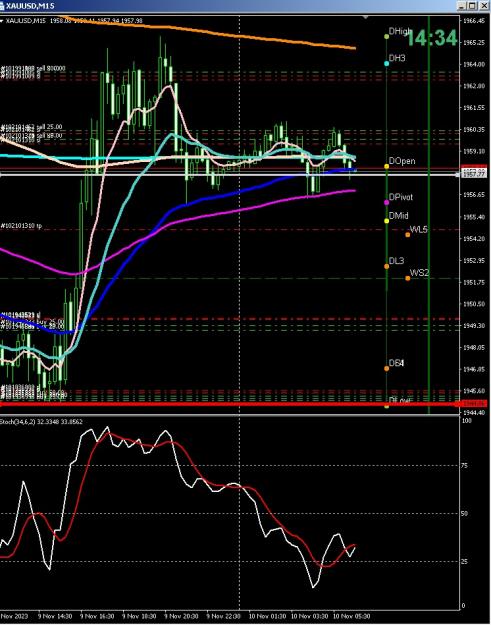Click the red highlighted price tag near 1944

point(474,404)
